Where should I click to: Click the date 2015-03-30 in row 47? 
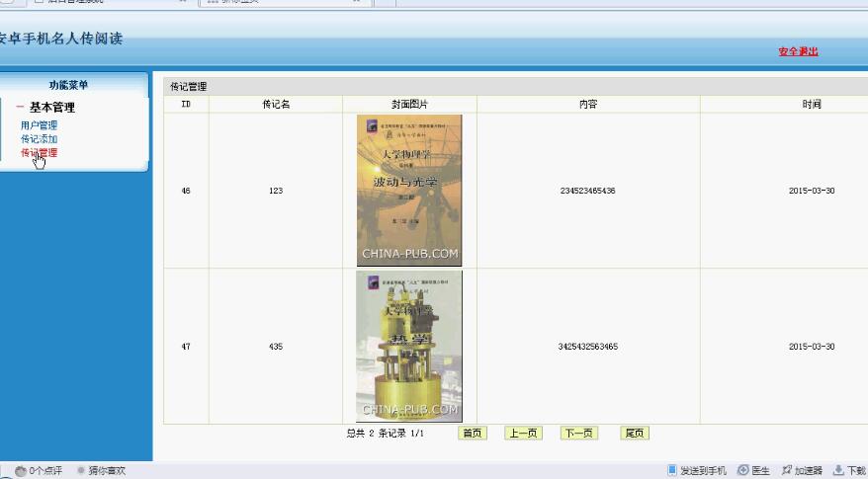coord(812,347)
